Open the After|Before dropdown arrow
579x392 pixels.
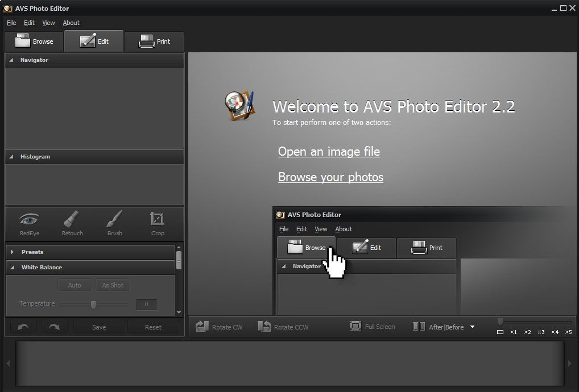pos(472,327)
